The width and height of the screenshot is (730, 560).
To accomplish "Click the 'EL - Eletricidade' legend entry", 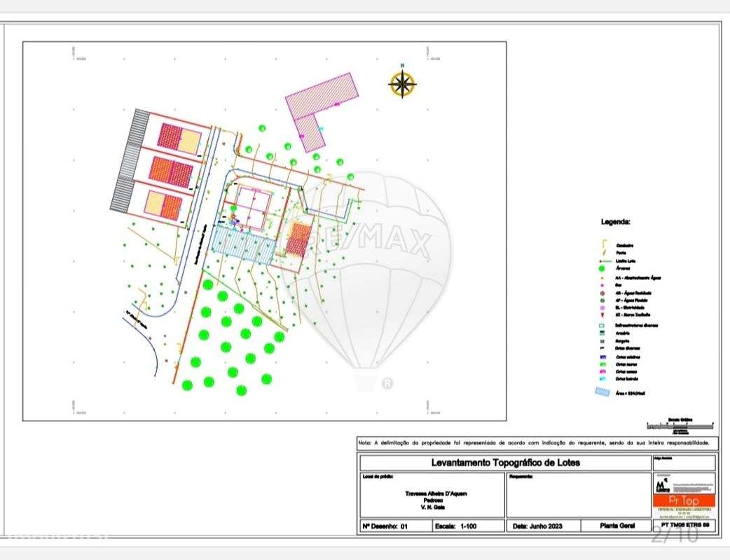I will click(630, 307).
